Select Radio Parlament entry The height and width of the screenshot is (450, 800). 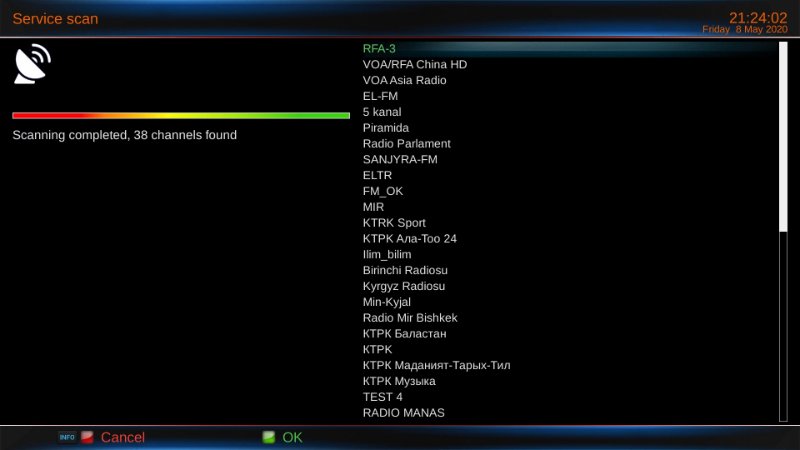point(406,143)
